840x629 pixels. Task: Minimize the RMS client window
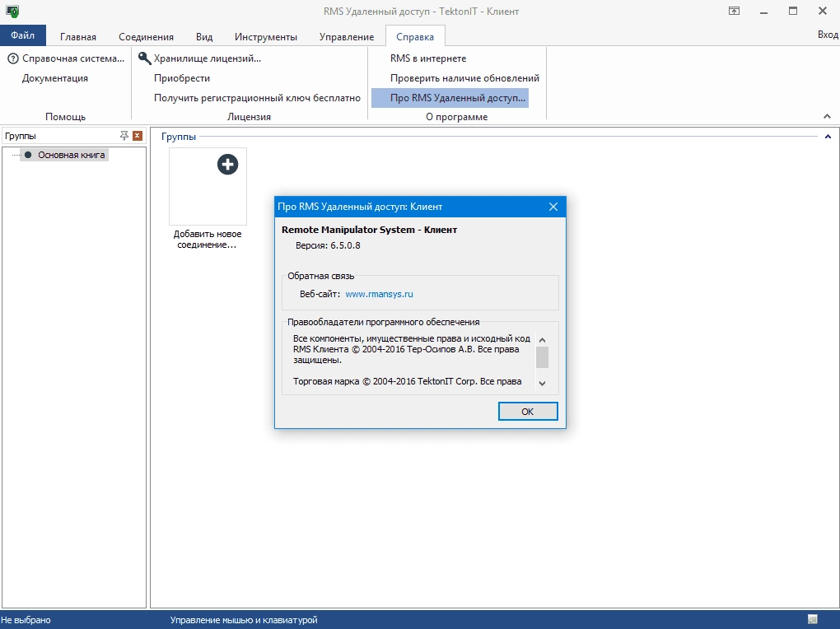click(x=764, y=12)
